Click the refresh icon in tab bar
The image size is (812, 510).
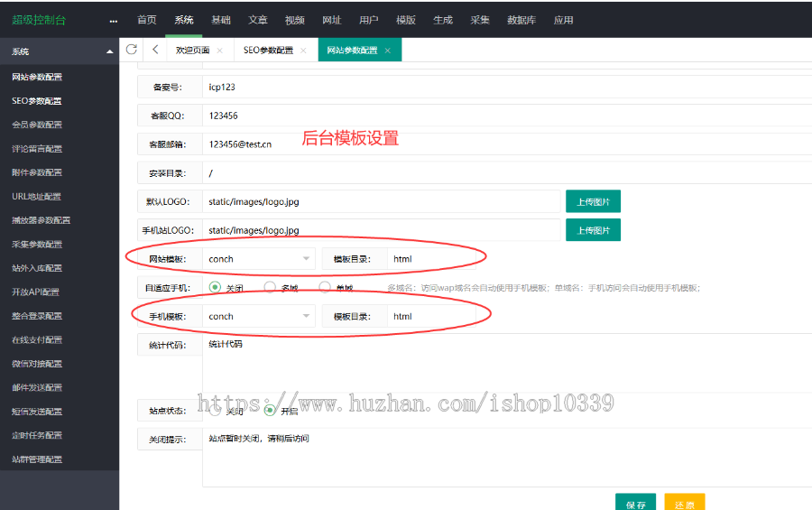click(132, 50)
